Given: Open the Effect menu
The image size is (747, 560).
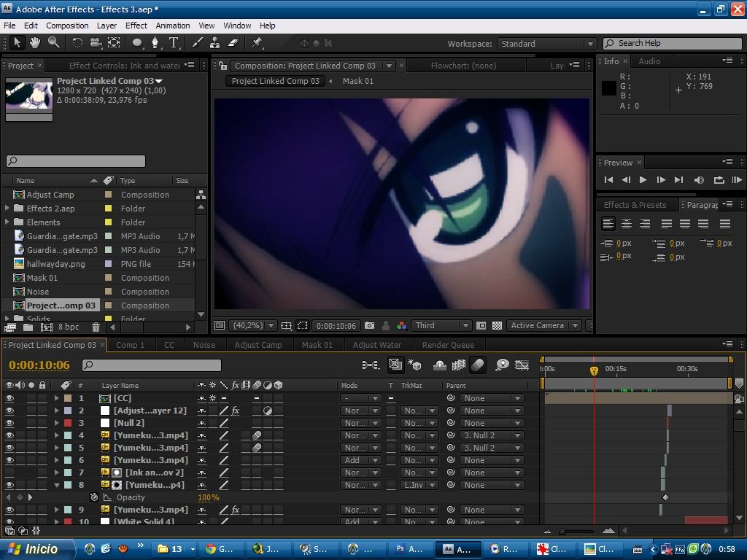Looking at the screenshot, I should point(136,26).
